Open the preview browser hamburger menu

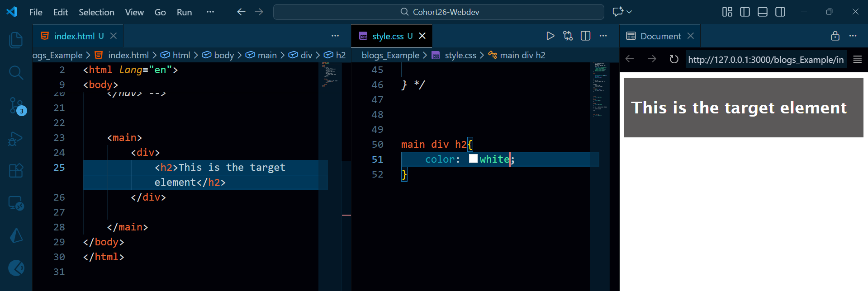coord(857,60)
